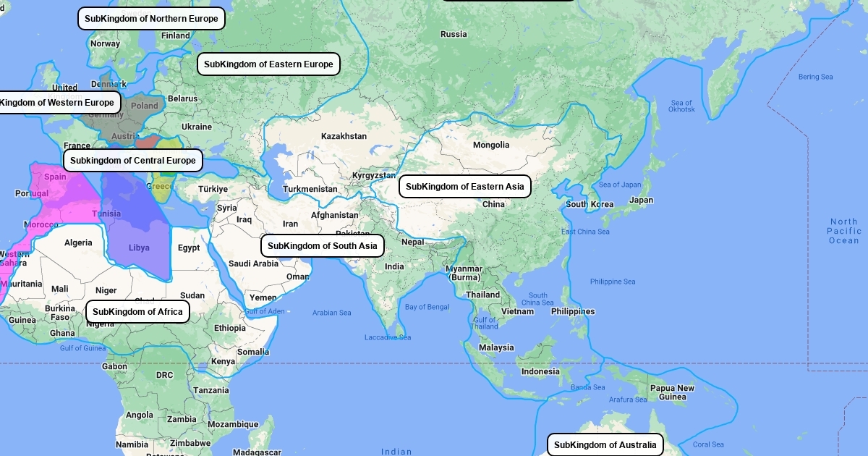Click the Madagascar map label
This screenshot has height=456, width=868.
[257, 452]
